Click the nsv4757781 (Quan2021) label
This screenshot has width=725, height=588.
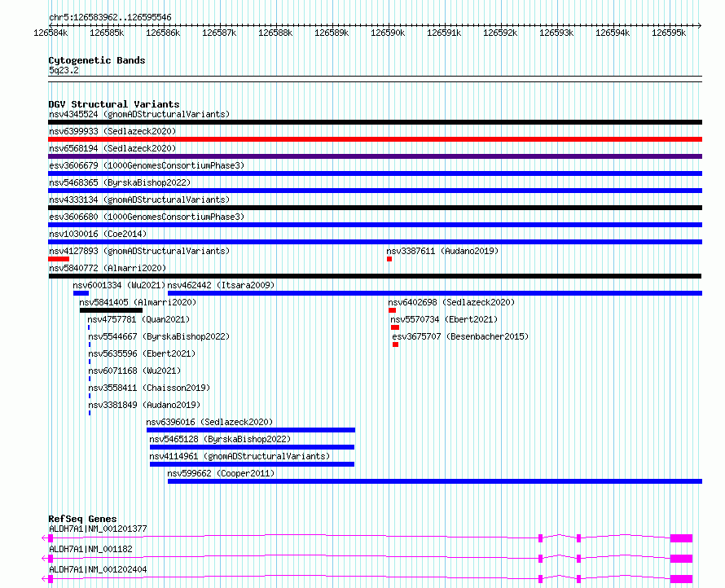pyautogui.click(x=138, y=319)
